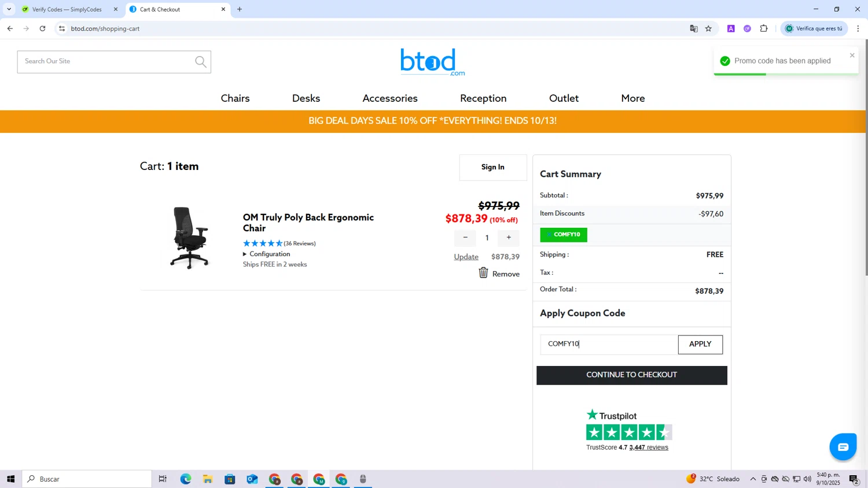This screenshot has height=488, width=868.
Task: Reload the page
Action: pos(42,28)
